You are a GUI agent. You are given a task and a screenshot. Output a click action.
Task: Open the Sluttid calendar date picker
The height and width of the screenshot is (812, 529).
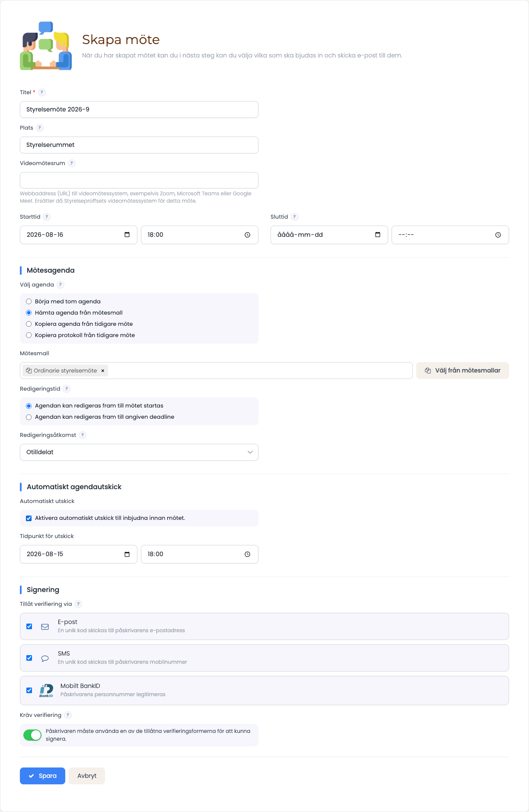tap(378, 235)
